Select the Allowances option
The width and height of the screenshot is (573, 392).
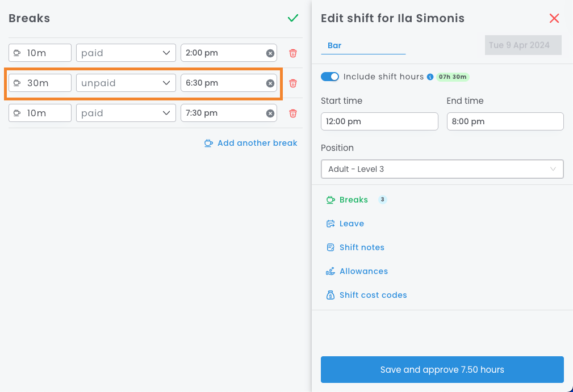363,271
